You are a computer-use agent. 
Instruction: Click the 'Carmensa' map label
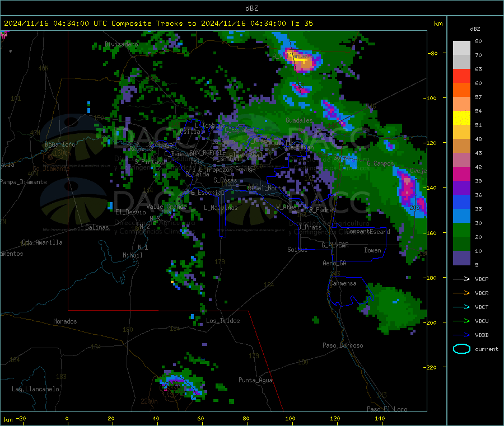(x=343, y=283)
